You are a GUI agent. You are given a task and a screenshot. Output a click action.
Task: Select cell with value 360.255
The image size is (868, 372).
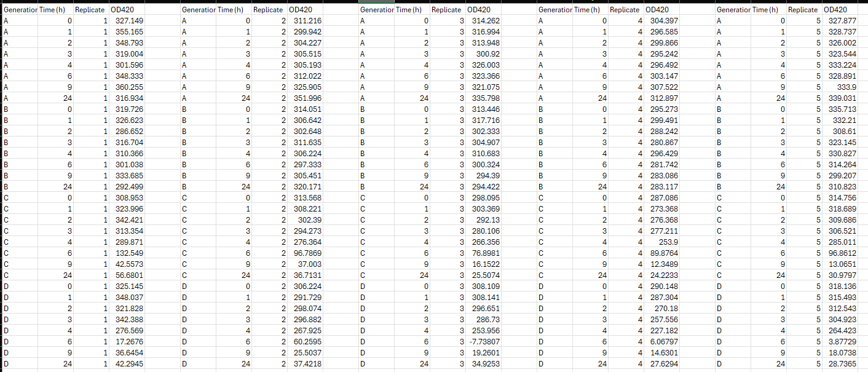tap(127, 87)
